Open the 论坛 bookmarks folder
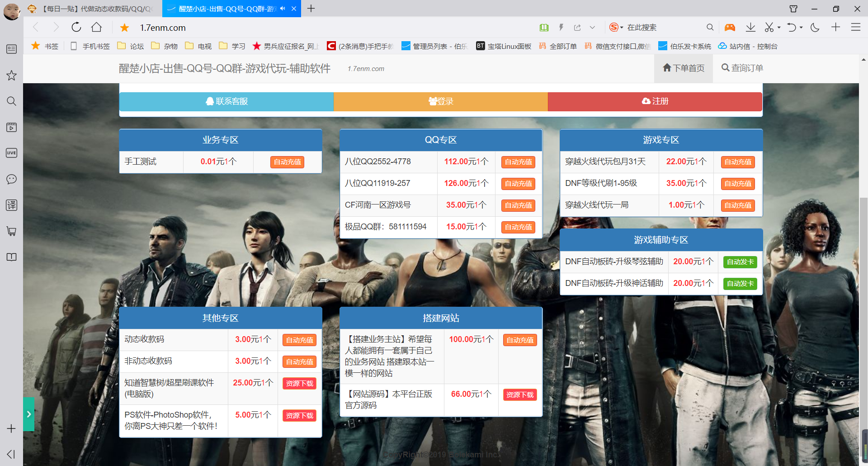Viewport: 868px width, 466px height. click(x=131, y=46)
